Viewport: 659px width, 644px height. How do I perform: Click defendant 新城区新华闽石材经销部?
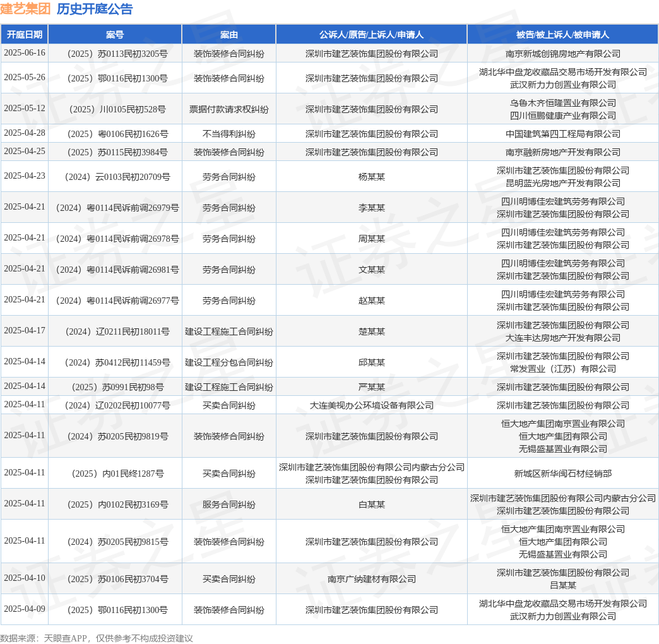(x=563, y=474)
